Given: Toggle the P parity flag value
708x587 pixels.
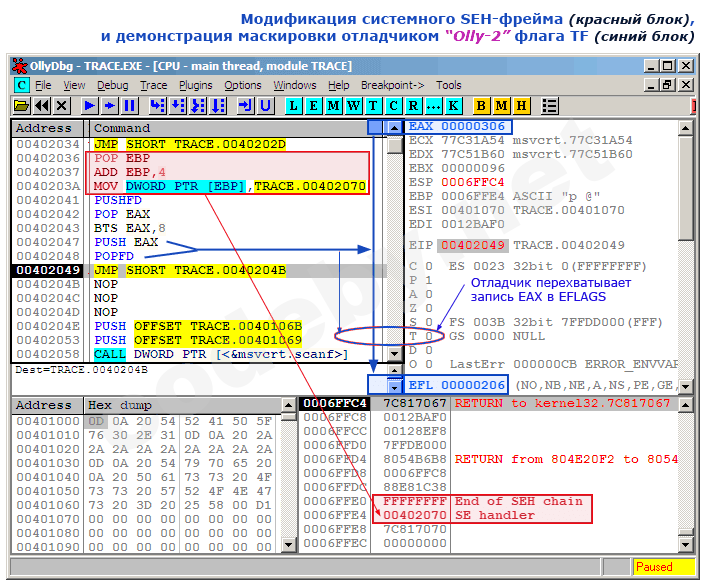Looking at the screenshot, I should click(429, 280).
